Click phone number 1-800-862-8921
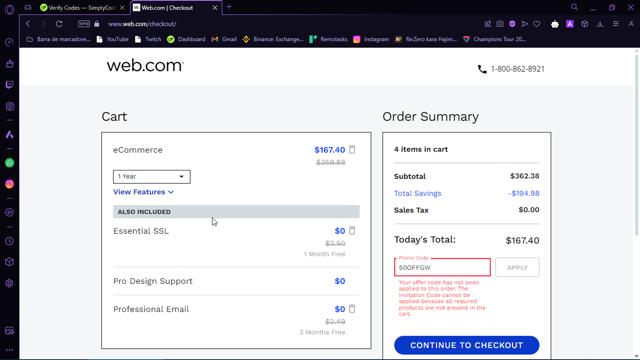Screen dimensions: 640x360 (518, 69)
